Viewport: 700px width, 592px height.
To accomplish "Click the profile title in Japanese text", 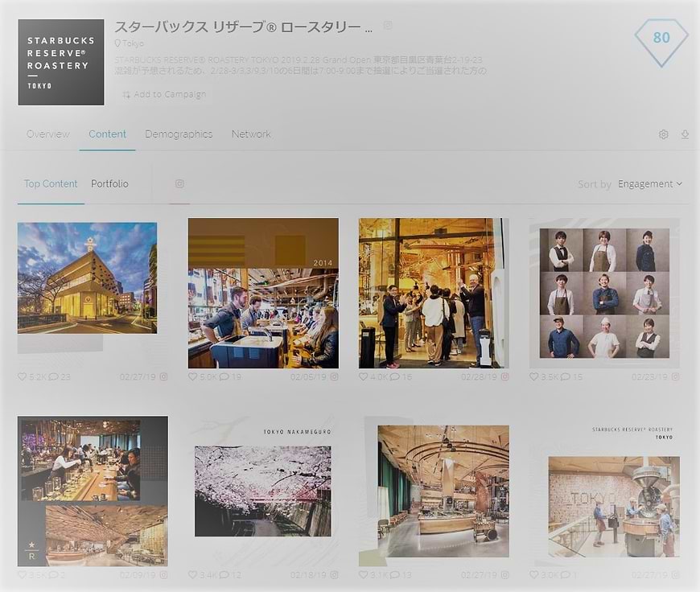I will (x=244, y=27).
